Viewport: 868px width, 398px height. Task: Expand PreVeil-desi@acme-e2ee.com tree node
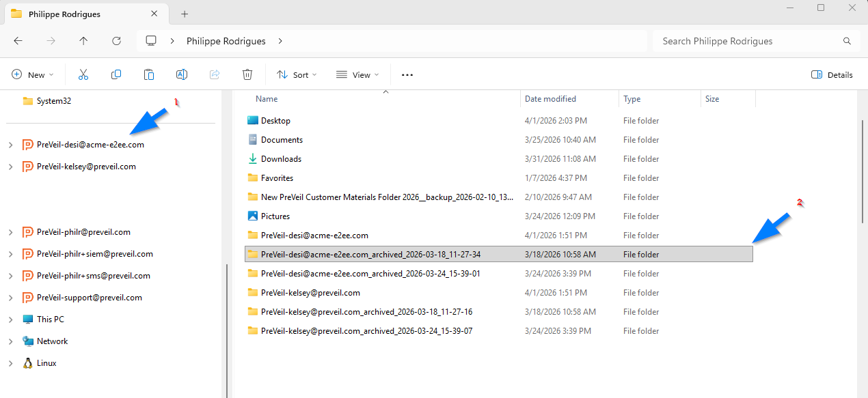(10, 145)
